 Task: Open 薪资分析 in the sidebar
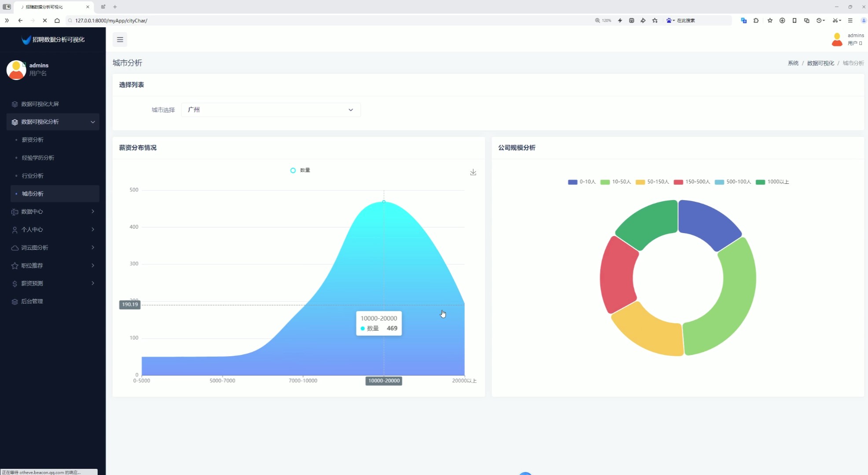[33, 140]
